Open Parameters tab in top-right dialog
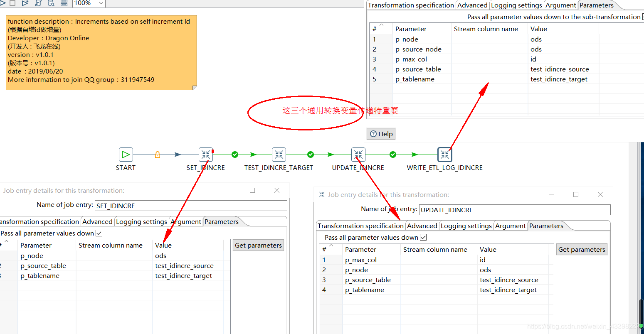Image resolution: width=644 pixels, height=334 pixels. [x=597, y=5]
